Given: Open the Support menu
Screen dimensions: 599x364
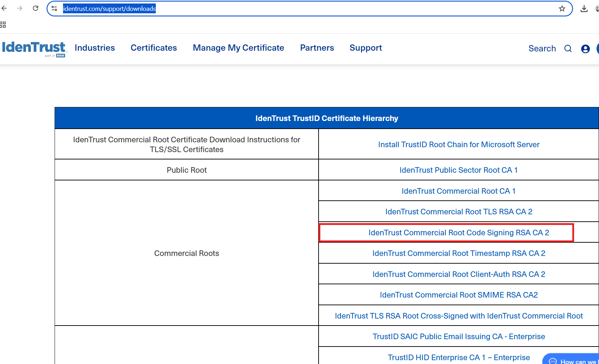Looking at the screenshot, I should [365, 48].
